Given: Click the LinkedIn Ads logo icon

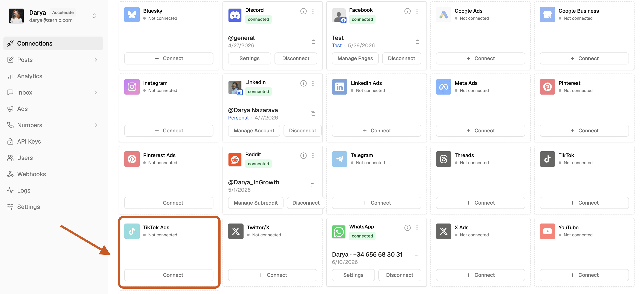Looking at the screenshot, I should pos(339,87).
